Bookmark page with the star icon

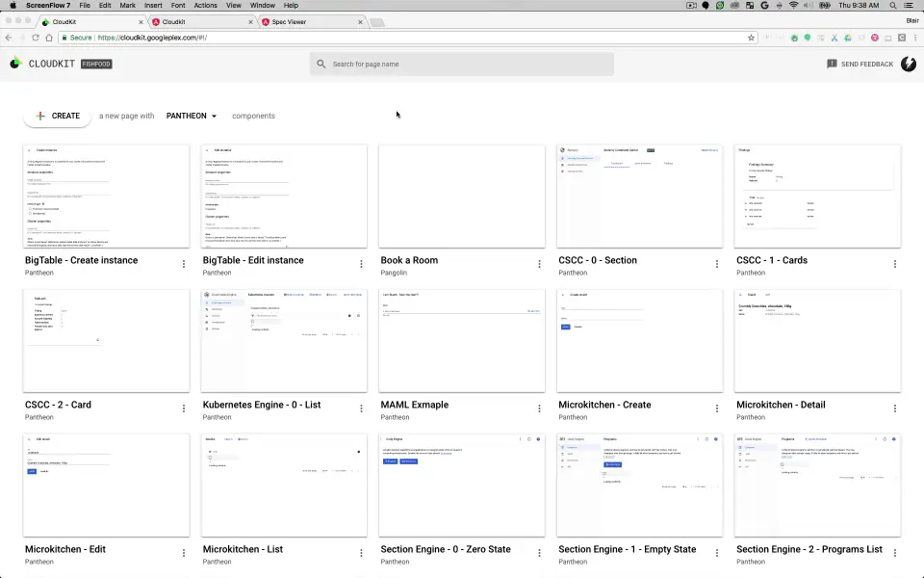(x=751, y=38)
